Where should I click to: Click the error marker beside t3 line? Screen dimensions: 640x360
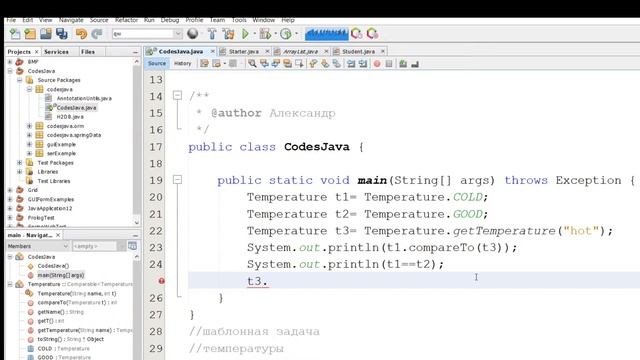click(x=161, y=281)
